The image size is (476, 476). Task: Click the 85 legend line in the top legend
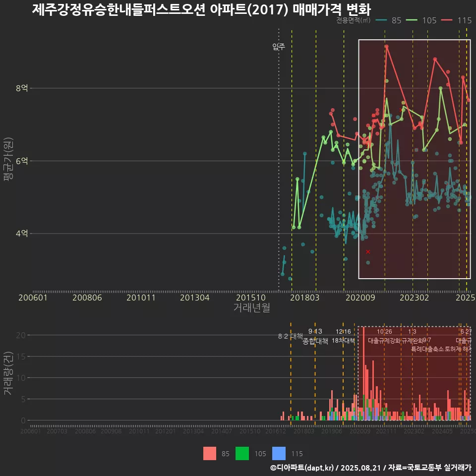click(381, 20)
